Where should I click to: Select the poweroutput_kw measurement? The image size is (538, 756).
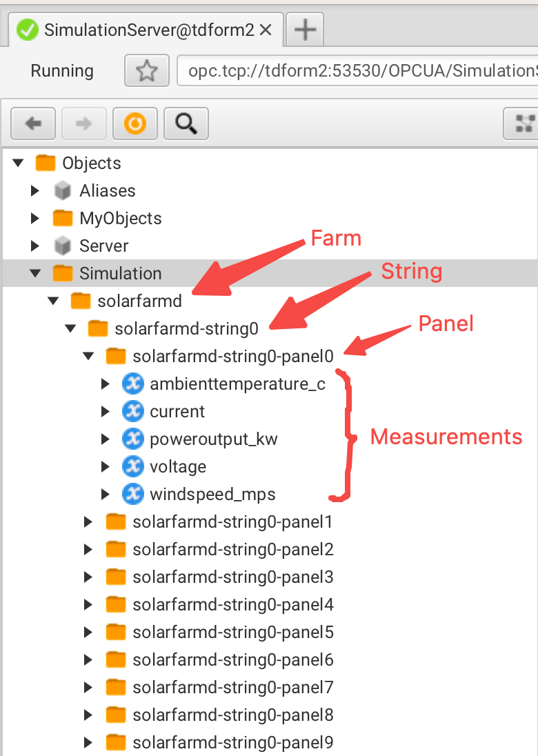[213, 439]
